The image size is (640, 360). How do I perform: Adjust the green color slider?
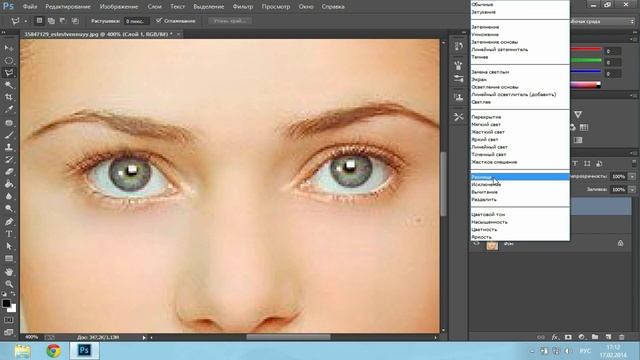[586, 61]
